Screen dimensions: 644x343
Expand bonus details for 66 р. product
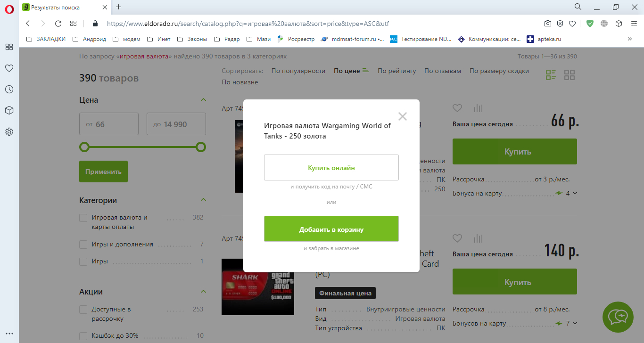[x=575, y=193]
